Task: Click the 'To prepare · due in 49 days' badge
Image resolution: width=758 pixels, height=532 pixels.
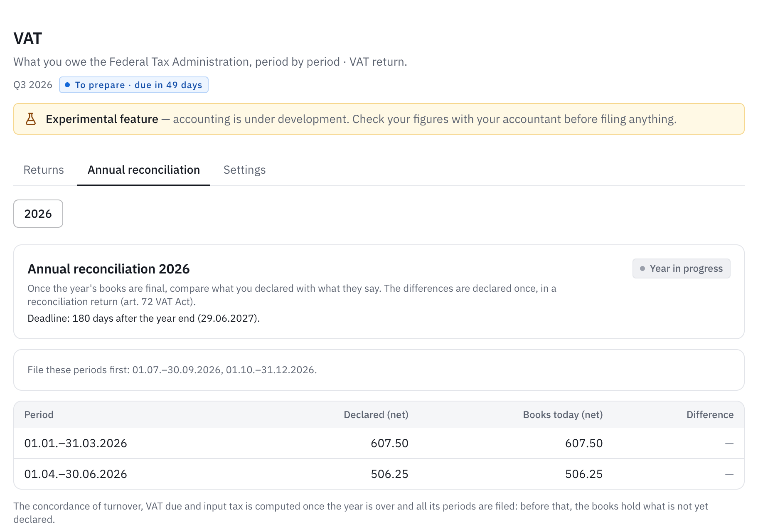Action: 134,85
